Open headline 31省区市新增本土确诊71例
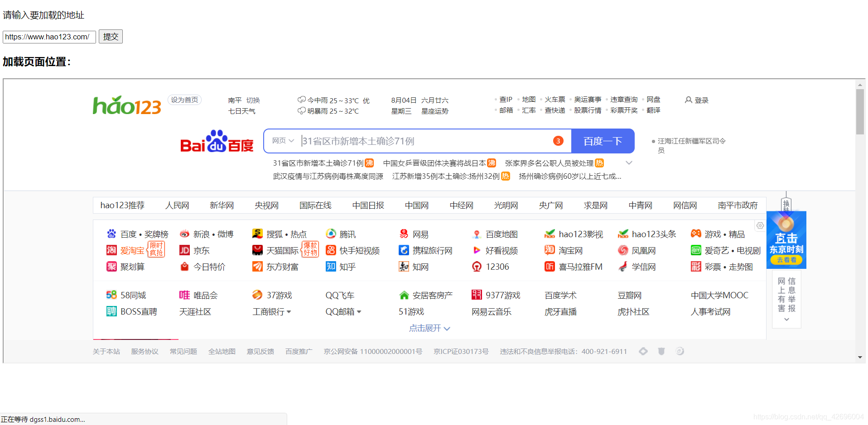This screenshot has height=425, width=868. (x=318, y=163)
